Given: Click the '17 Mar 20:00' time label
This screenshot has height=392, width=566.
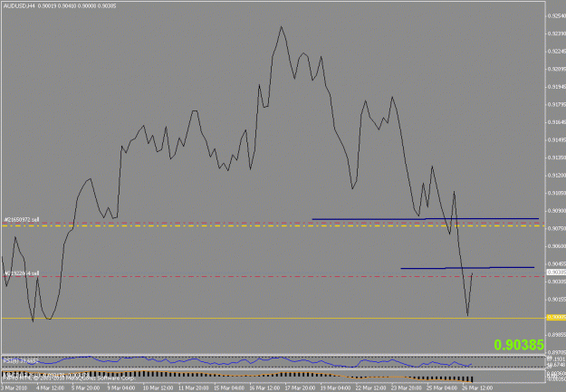Looking at the screenshot, I should pos(300,388).
